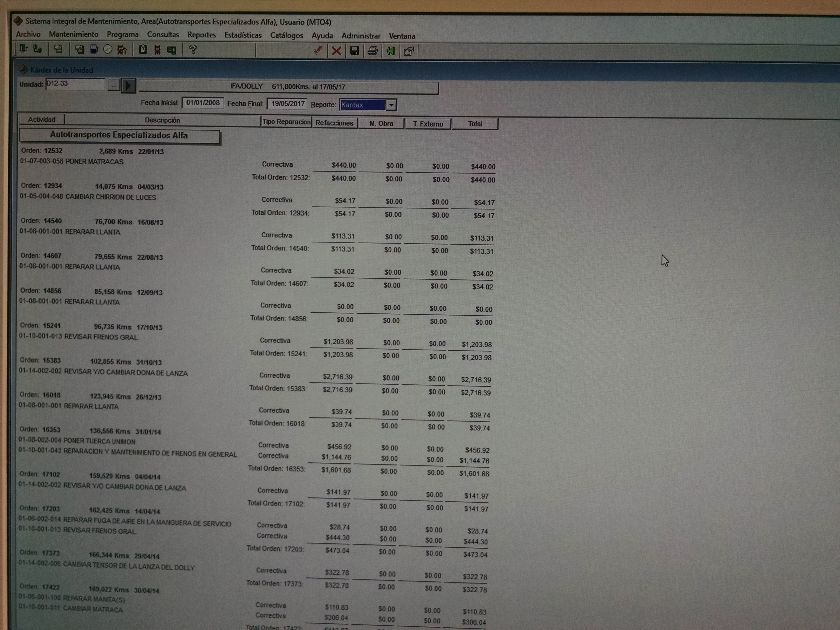Open the Mantenimiento menu

click(73, 34)
